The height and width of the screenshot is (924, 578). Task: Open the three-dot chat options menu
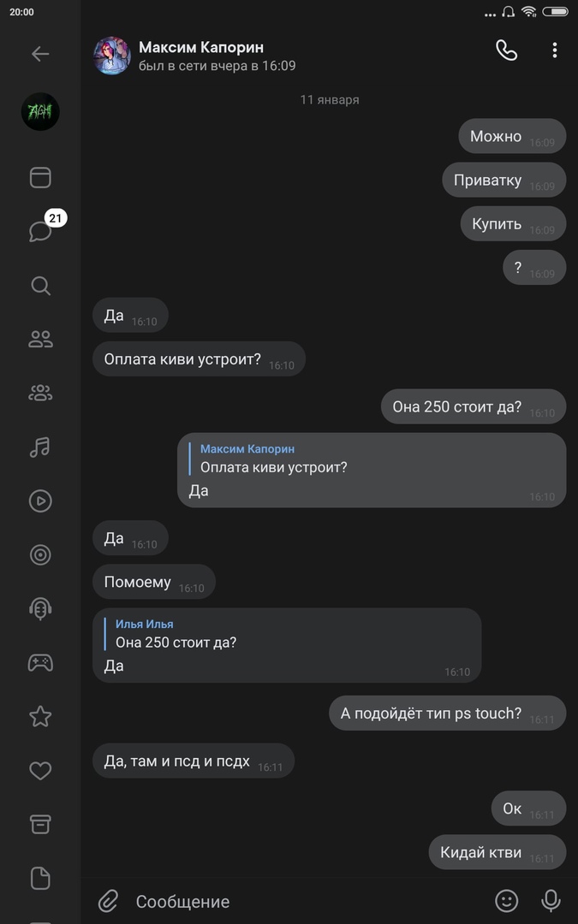click(x=554, y=50)
